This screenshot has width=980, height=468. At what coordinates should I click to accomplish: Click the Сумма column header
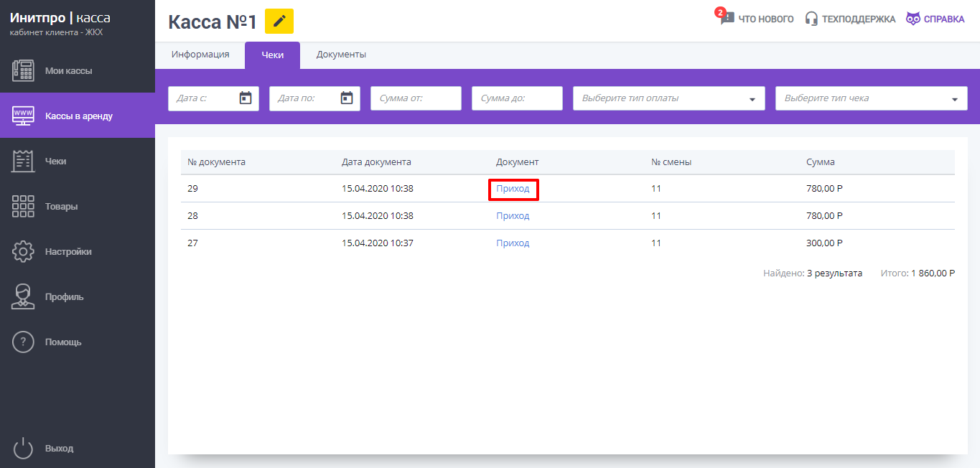point(821,162)
